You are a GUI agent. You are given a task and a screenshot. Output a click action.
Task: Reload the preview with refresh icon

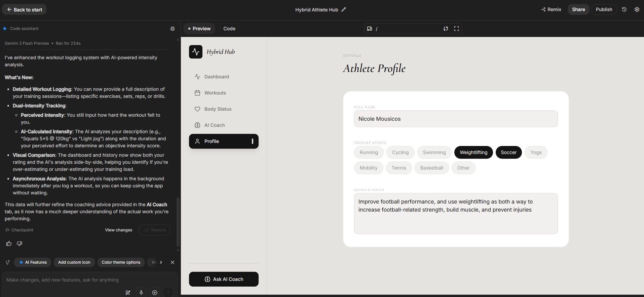coord(446,29)
